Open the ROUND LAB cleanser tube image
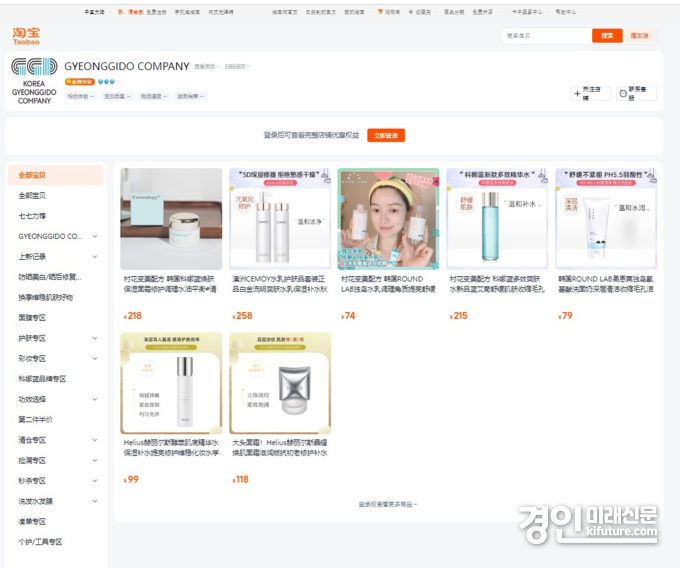This screenshot has width=680, height=568. (606, 219)
